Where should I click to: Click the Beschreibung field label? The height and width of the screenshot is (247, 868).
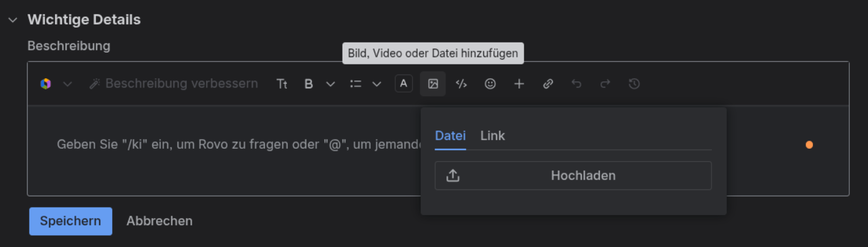point(69,46)
